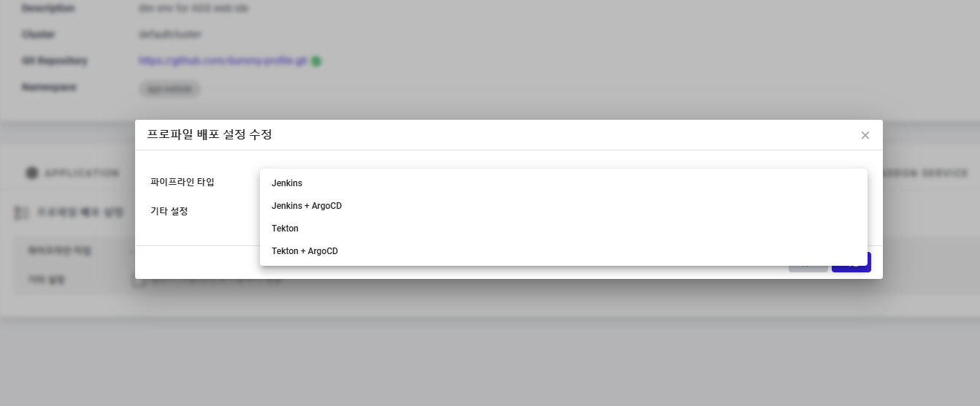Toggle the 기타 설정 checkbox in background table
The height and width of the screenshot is (406, 980).
(x=138, y=280)
